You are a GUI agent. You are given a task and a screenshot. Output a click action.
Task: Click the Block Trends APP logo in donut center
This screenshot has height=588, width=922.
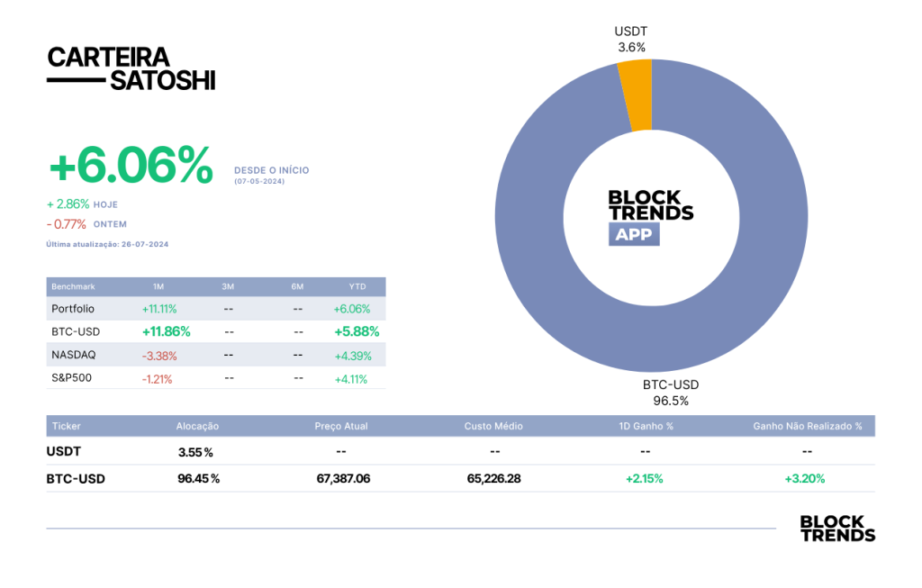click(x=650, y=216)
